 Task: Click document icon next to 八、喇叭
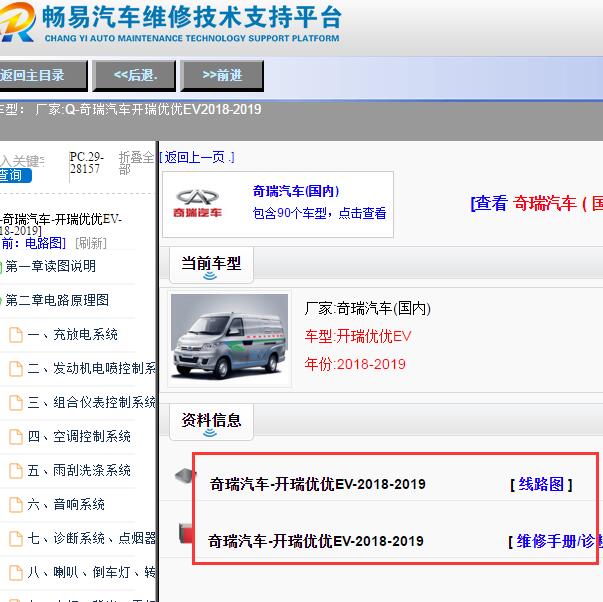16,573
